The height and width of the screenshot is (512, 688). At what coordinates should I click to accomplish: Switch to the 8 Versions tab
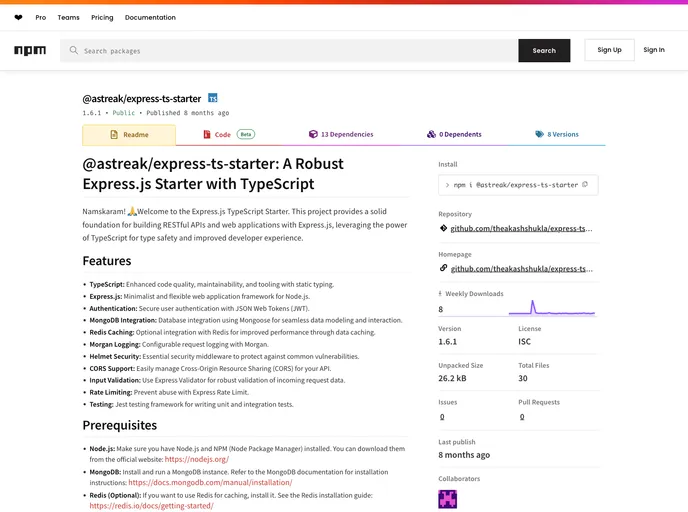[x=557, y=134]
